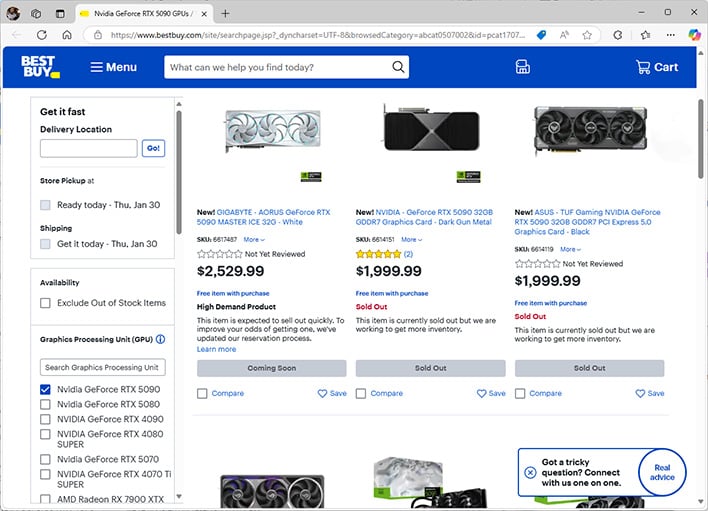Check Ready today store pickup
Image resolution: width=708 pixels, height=511 pixels.
click(x=45, y=205)
